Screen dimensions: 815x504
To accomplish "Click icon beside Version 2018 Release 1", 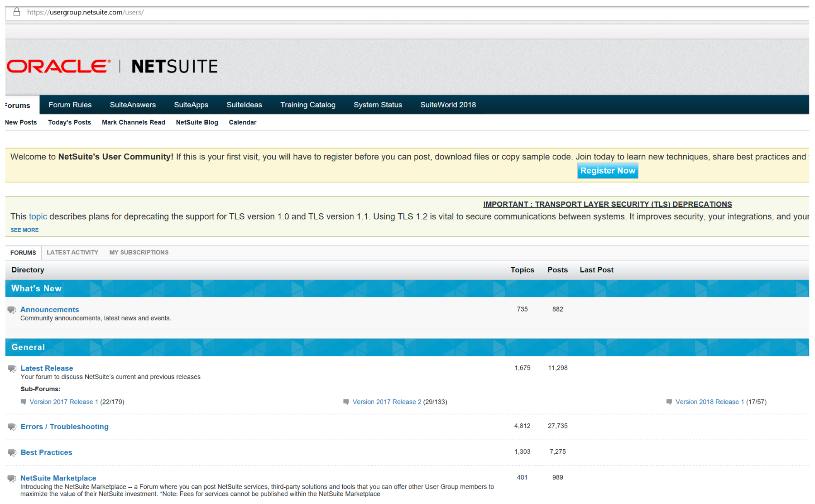I will coord(669,402).
